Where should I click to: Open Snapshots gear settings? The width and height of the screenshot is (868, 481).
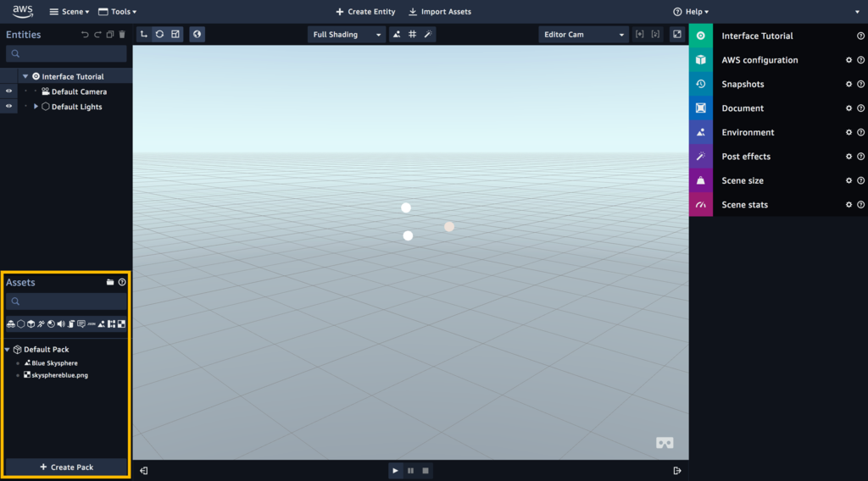[x=849, y=84]
